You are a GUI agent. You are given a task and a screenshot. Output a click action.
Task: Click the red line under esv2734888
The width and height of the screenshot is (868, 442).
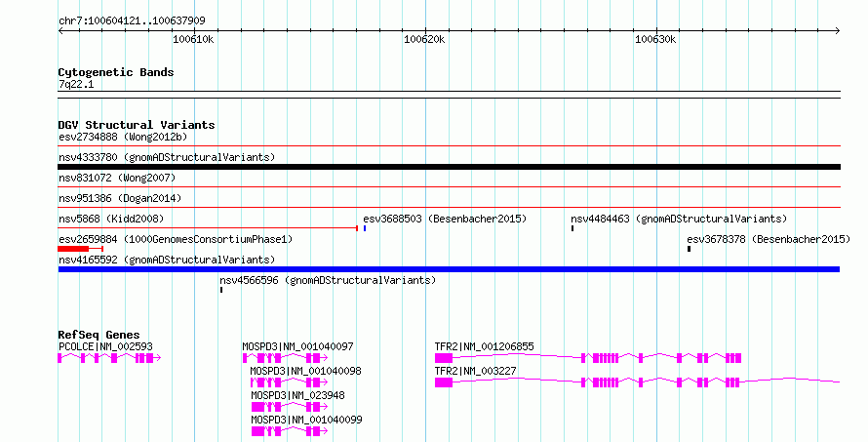point(449,146)
